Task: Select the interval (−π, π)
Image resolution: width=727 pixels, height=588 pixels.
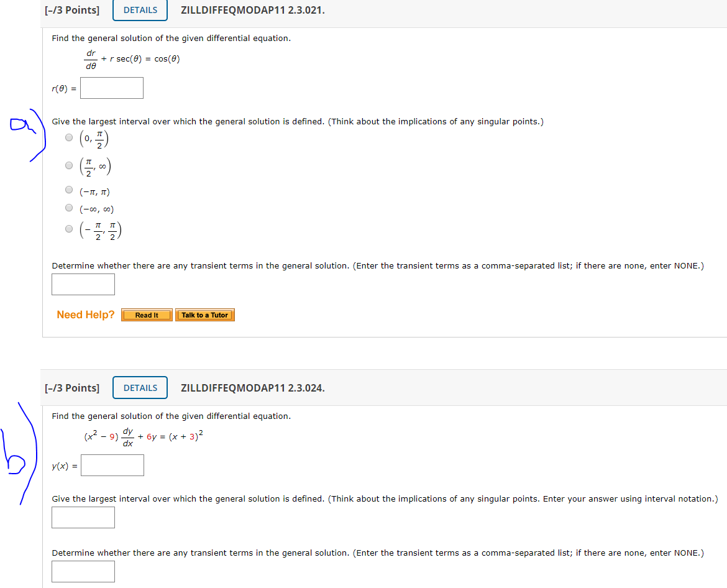Action: click(x=69, y=190)
